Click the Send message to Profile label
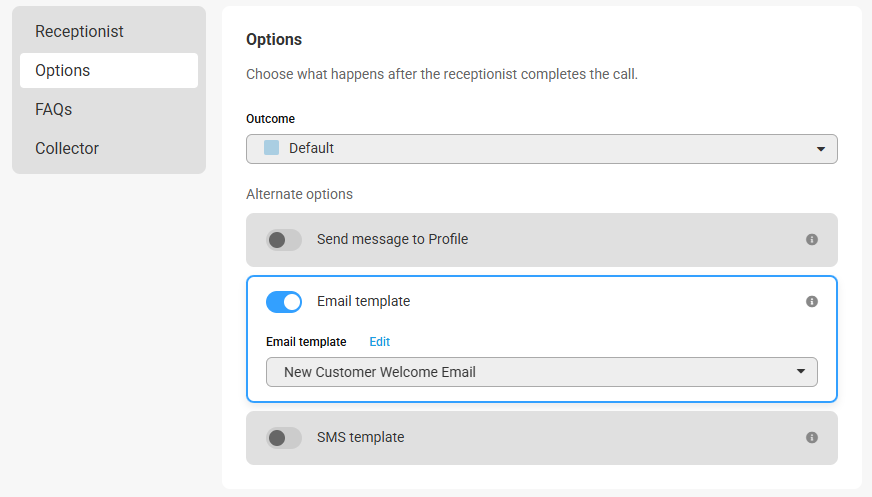The width and height of the screenshot is (872, 497). [392, 239]
